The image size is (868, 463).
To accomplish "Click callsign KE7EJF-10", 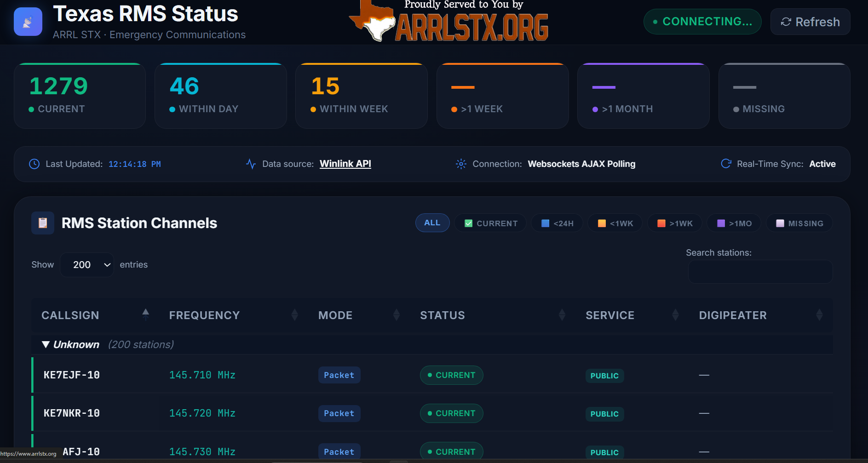I will pos(72,375).
